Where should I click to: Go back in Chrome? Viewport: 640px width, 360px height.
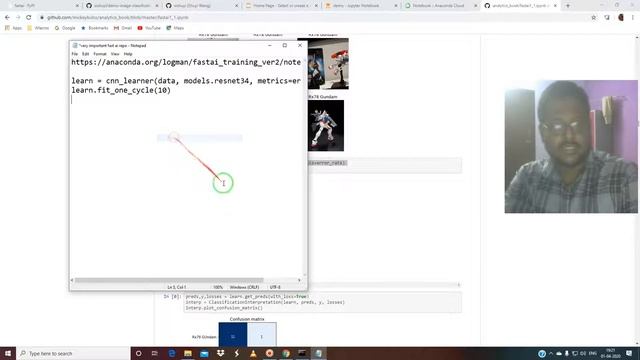click(7, 18)
